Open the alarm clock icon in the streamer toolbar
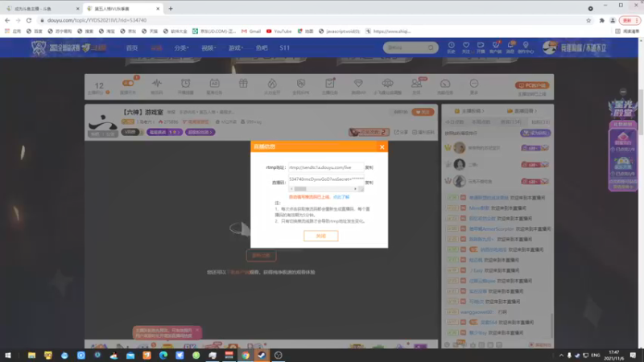Screen dimensions: 644x362 (x=186, y=84)
